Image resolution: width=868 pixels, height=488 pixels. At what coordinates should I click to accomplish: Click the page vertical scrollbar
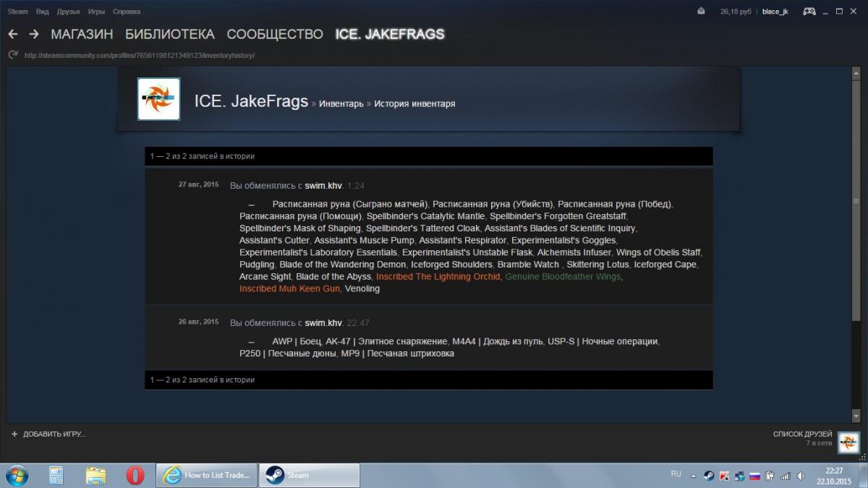[x=857, y=243]
